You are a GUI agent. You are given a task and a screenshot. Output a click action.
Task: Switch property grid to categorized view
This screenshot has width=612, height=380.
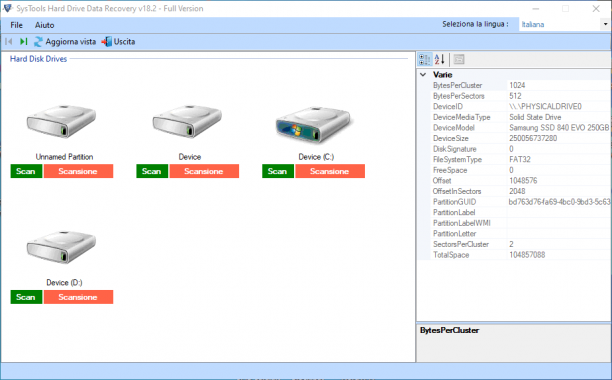(425, 59)
